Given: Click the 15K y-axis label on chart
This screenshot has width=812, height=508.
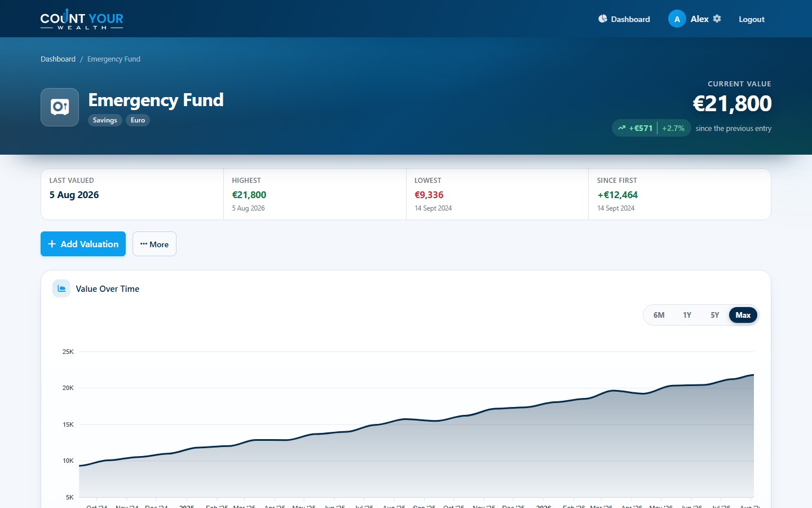Looking at the screenshot, I should [68, 424].
